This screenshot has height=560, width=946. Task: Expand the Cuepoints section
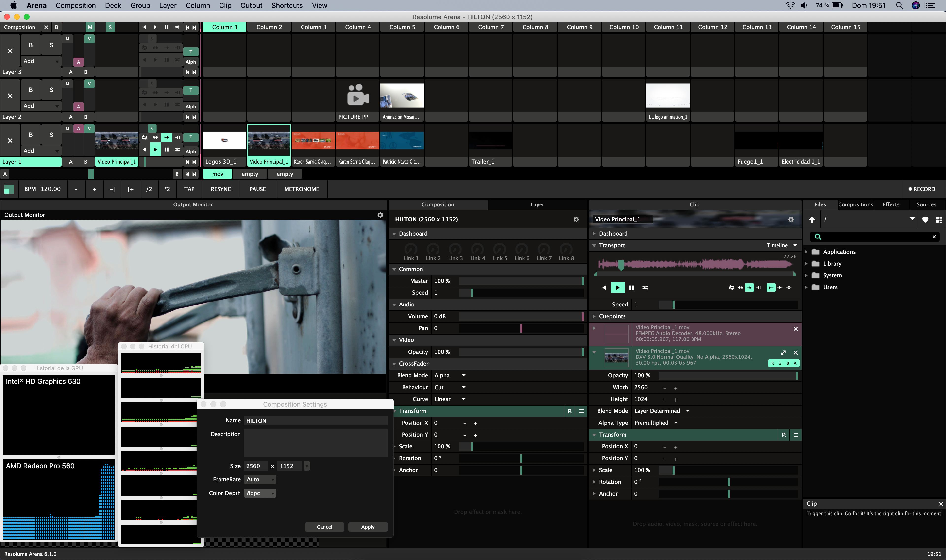pyautogui.click(x=594, y=316)
